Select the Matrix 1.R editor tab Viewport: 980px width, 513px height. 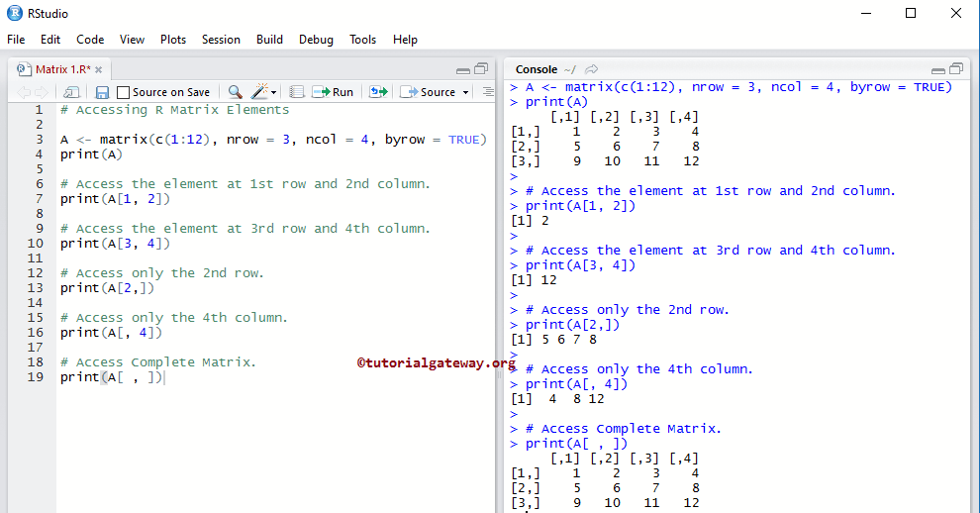pyautogui.click(x=62, y=68)
